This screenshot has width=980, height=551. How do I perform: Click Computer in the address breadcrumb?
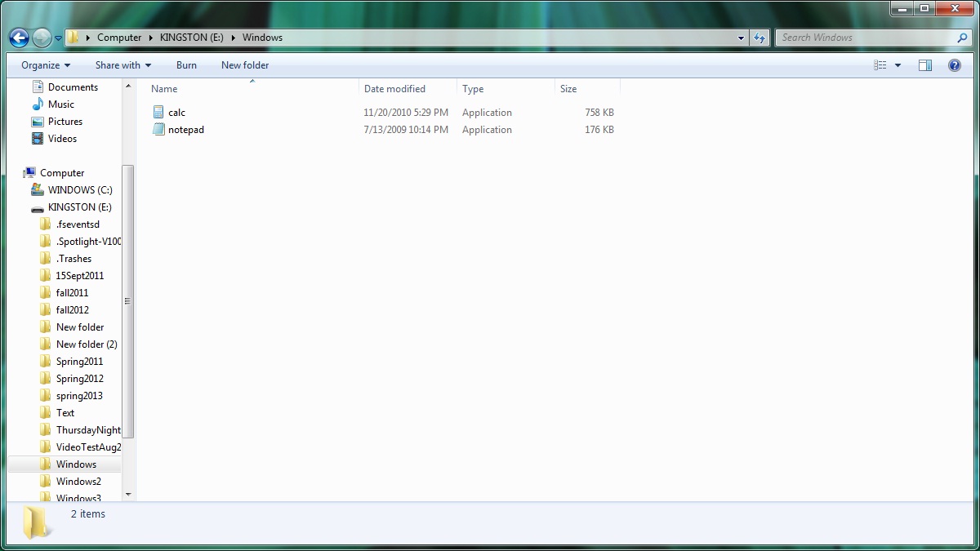pyautogui.click(x=119, y=38)
